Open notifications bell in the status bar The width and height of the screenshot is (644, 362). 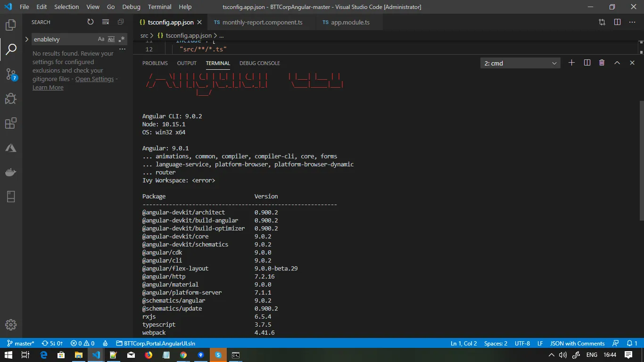[632, 343]
